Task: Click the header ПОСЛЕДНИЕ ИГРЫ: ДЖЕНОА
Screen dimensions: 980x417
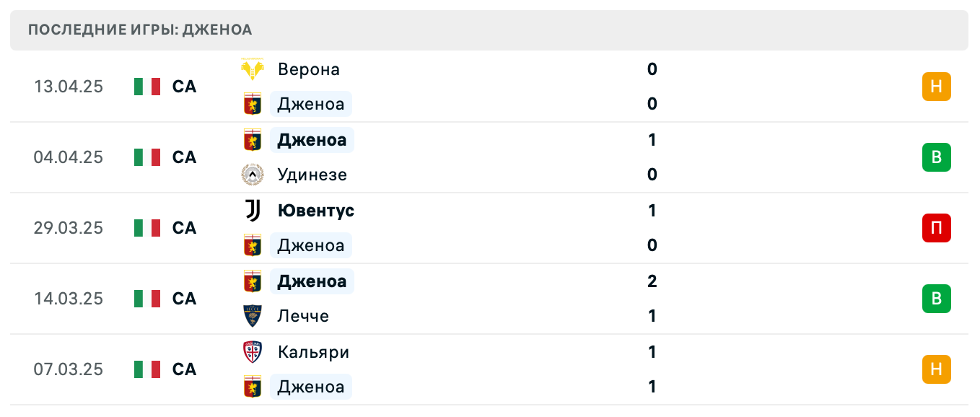Action: (139, 30)
